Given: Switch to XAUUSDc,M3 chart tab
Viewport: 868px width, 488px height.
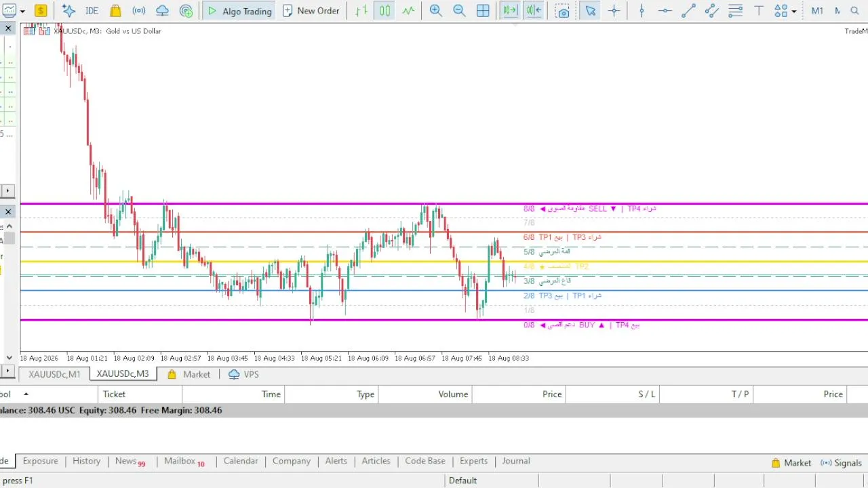Looking at the screenshot, I should [123, 374].
